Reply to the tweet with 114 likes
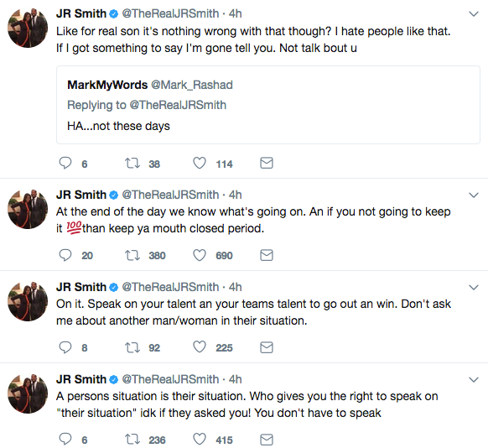488x448 pixels. coord(65,163)
